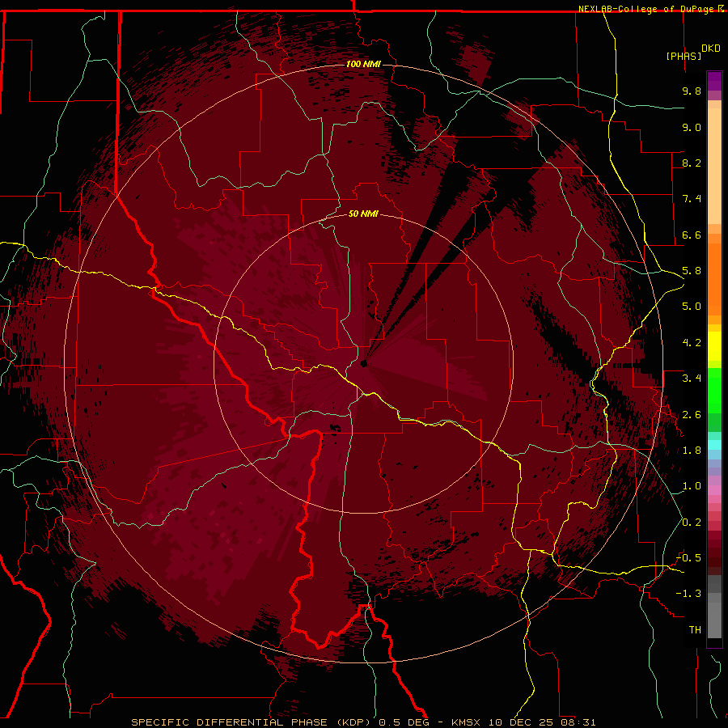Pick the gray bottom segment of the color scale
The width and height of the screenshot is (728, 728).
click(714, 617)
